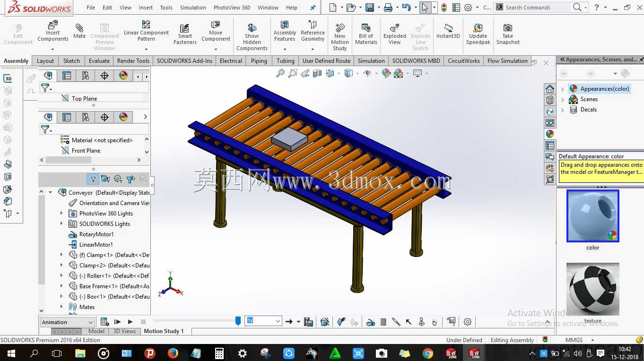Screen dimensions: 644x361
Task: Click the Play button in motion study
Action: (x=131, y=322)
